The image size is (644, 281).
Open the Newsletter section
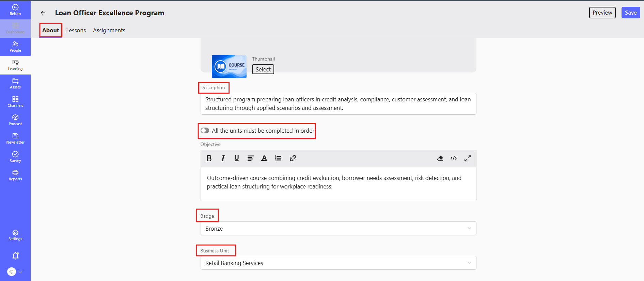15,138
